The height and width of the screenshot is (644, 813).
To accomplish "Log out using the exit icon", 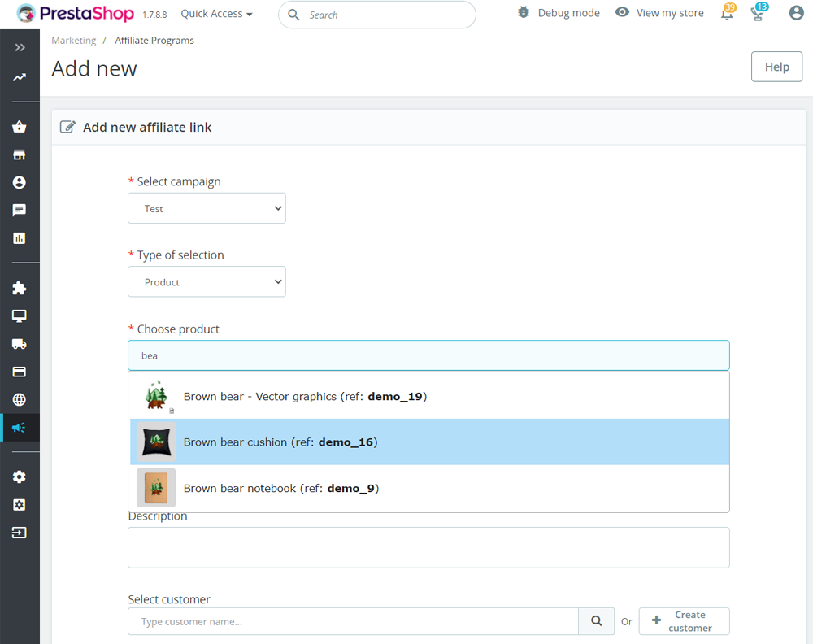I will (x=20, y=532).
